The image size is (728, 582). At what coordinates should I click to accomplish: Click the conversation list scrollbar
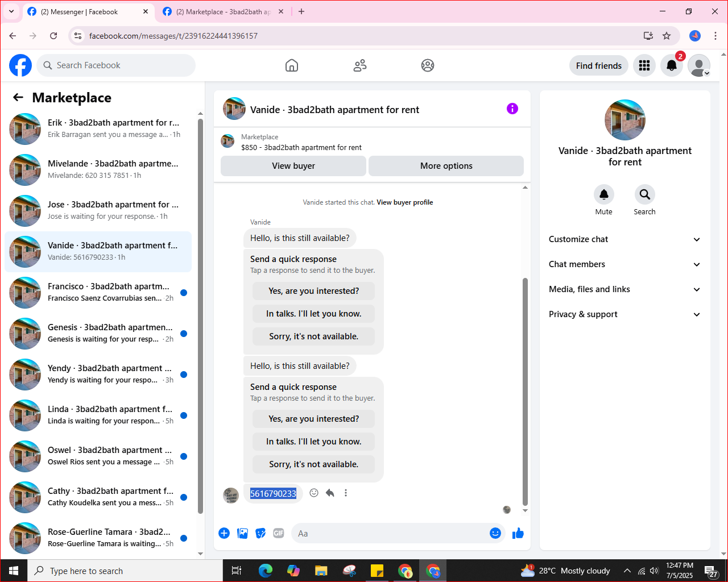[200, 315]
